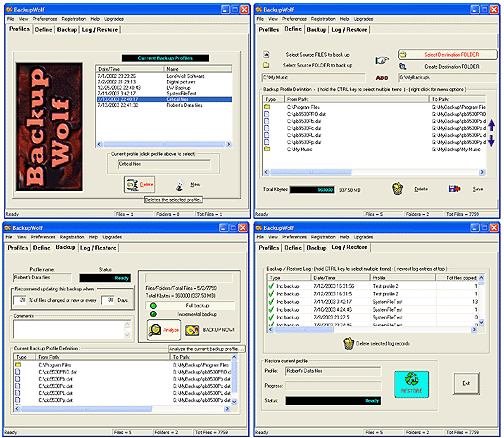
Task: Click BackupWolf logo image in Profiles window
Action: click(x=49, y=127)
